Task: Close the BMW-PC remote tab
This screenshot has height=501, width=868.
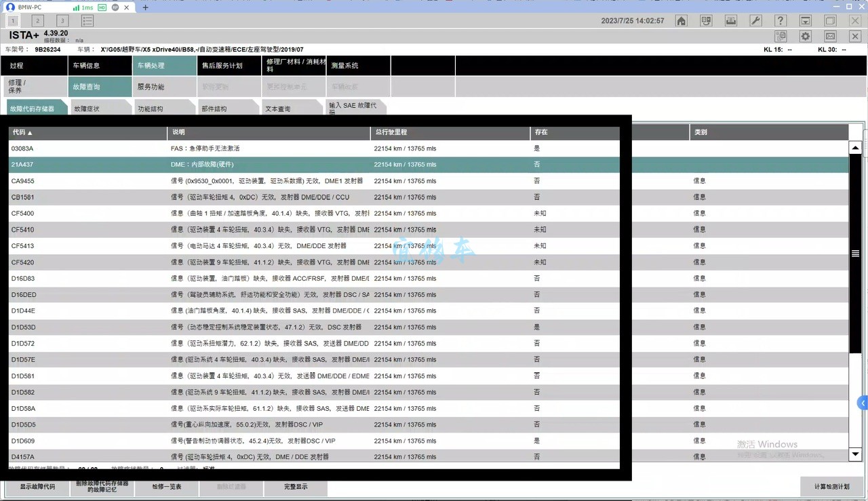Action: pos(127,7)
